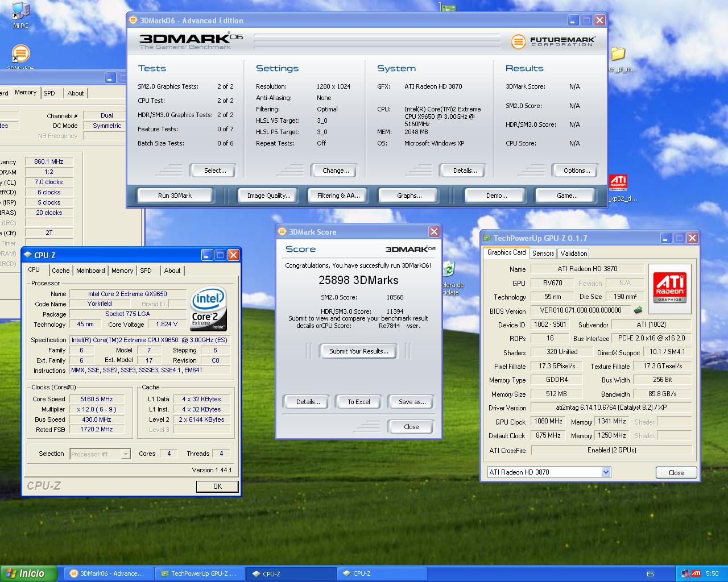Image resolution: width=728 pixels, height=582 pixels.
Task: Open SPD tab in front CPU-Z window
Action: tap(146, 271)
